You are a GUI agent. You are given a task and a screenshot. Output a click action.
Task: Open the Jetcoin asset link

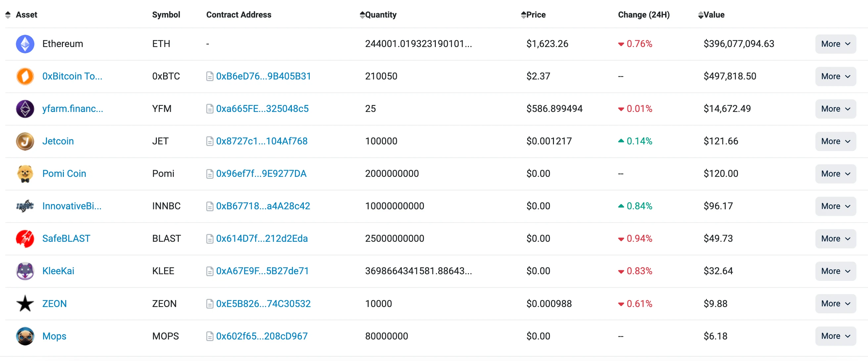[58, 141]
